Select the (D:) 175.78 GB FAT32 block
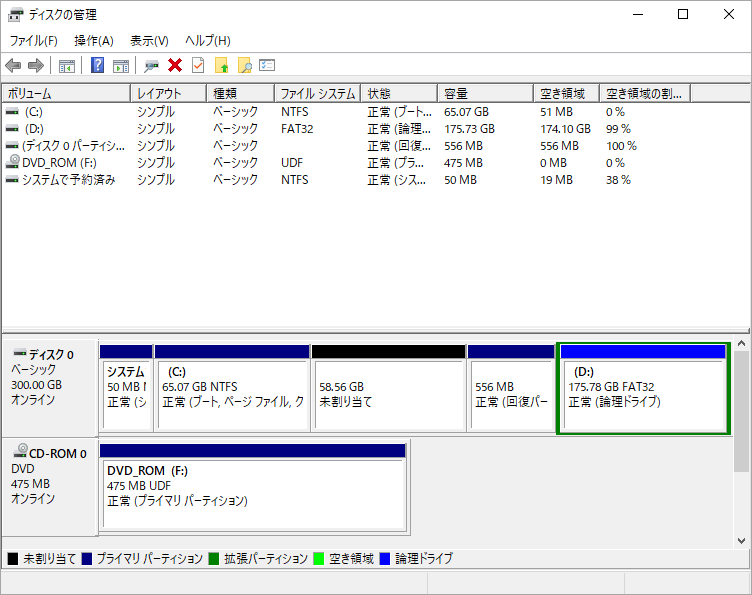The width and height of the screenshot is (752, 595). [643, 388]
